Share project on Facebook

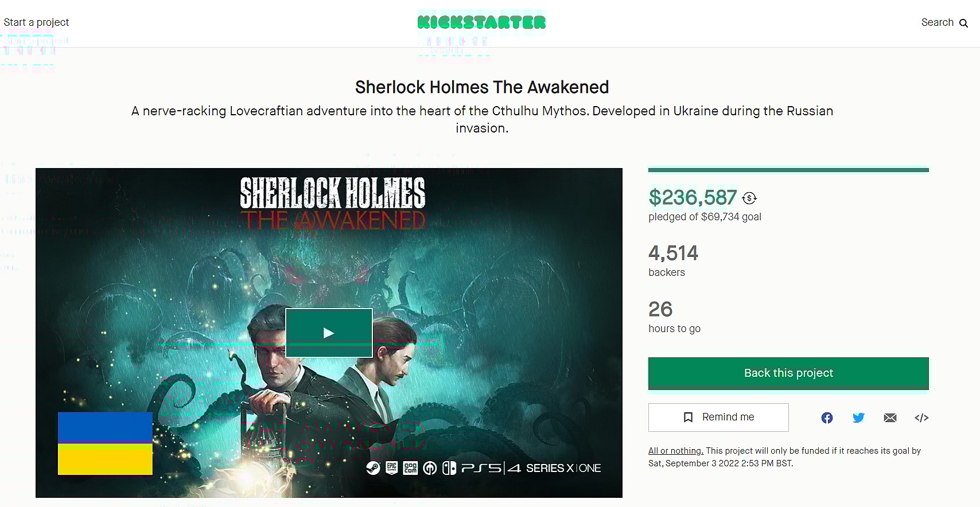pos(827,418)
